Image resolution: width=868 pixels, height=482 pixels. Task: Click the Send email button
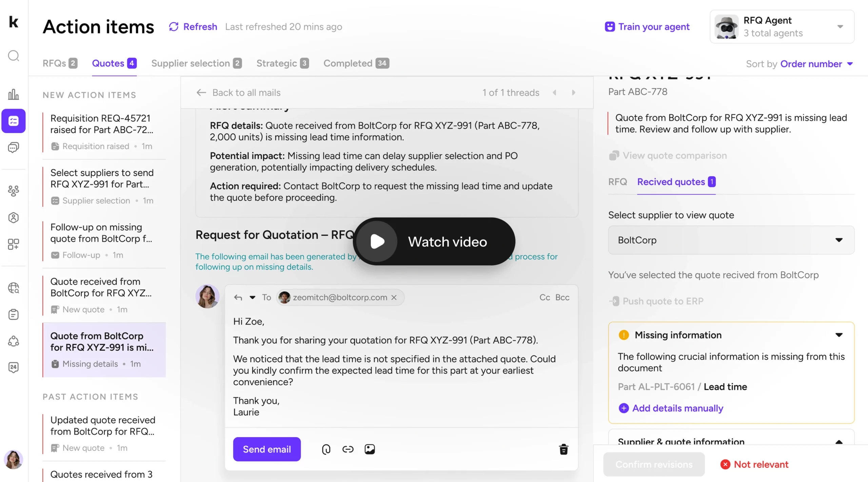coord(267,449)
